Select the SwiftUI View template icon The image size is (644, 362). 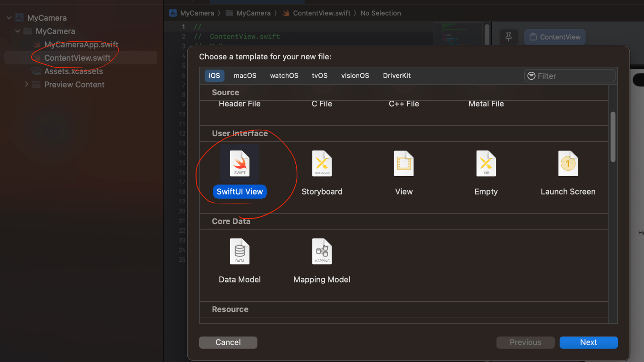click(x=240, y=164)
